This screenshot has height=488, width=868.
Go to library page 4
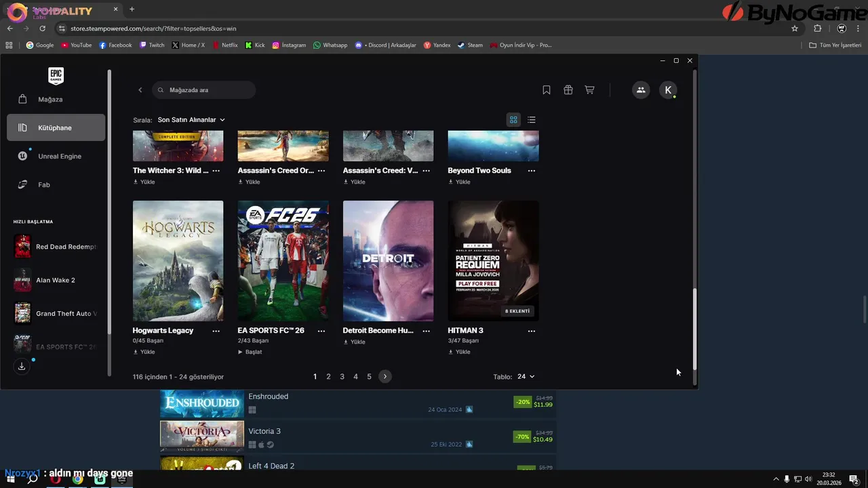355,376
